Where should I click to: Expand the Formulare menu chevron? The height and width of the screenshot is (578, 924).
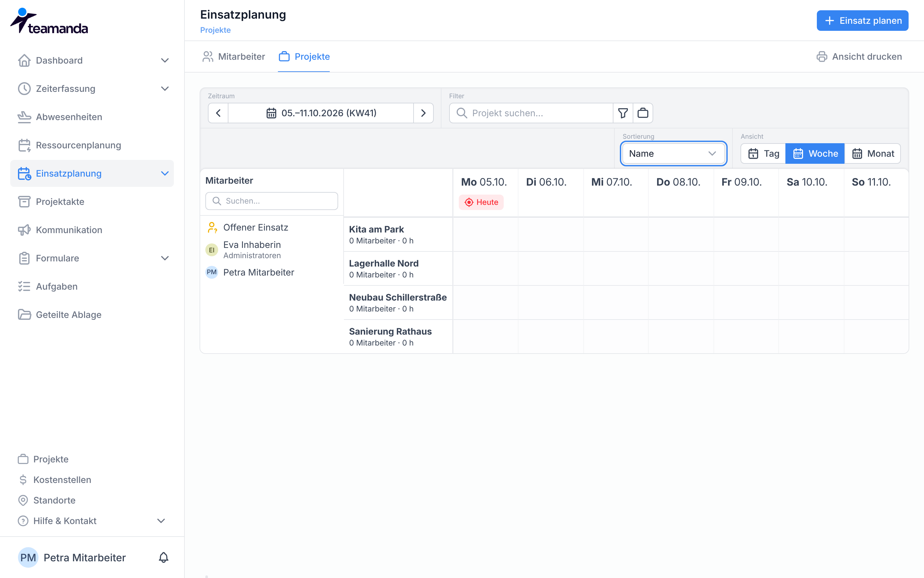(165, 258)
